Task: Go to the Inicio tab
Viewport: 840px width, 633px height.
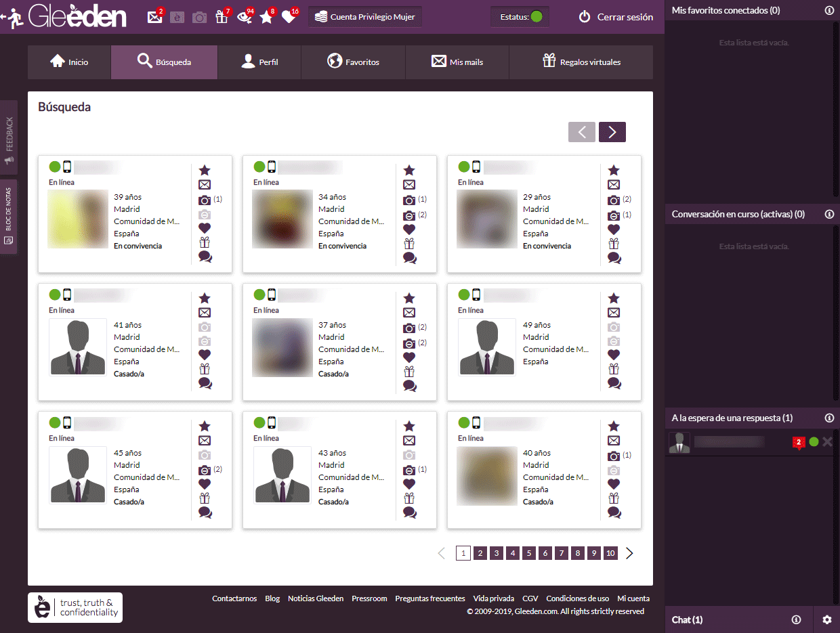Action: 69,62
